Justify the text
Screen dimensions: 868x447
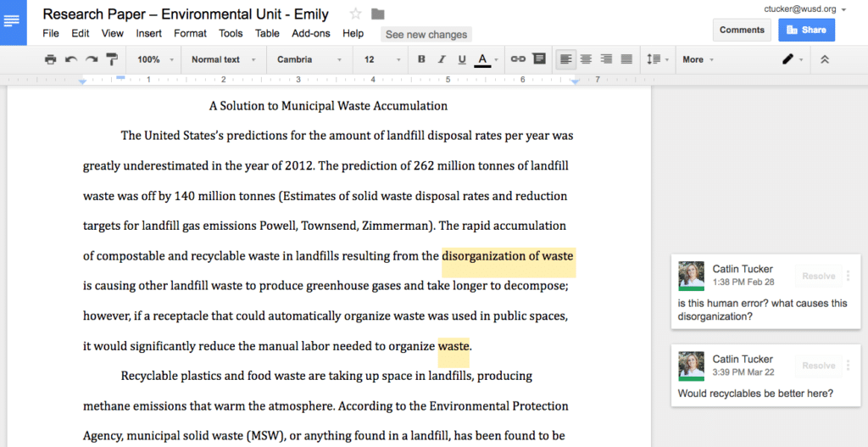(x=626, y=59)
